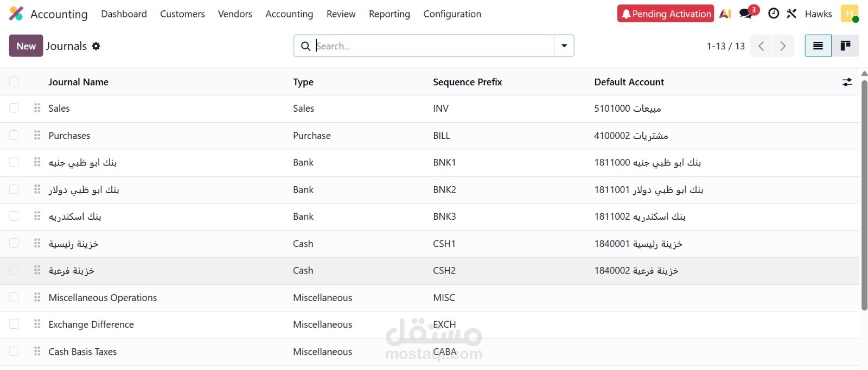Open the Review menu
868x370 pixels.
pyautogui.click(x=341, y=14)
